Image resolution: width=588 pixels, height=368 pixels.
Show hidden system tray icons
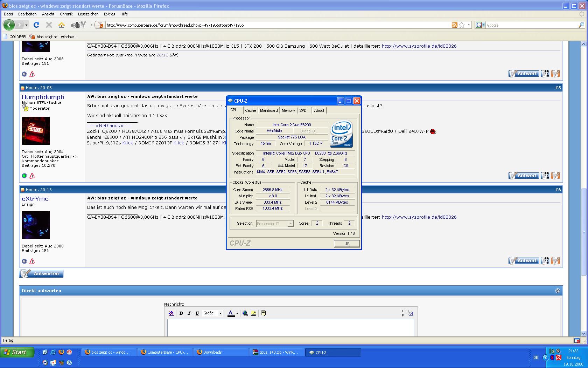coord(546,357)
